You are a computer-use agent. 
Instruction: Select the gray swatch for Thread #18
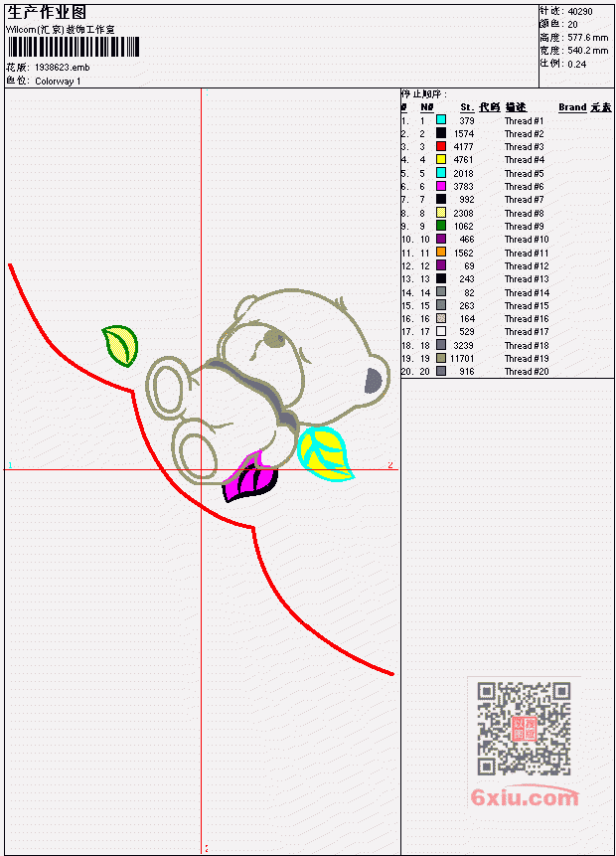(441, 345)
